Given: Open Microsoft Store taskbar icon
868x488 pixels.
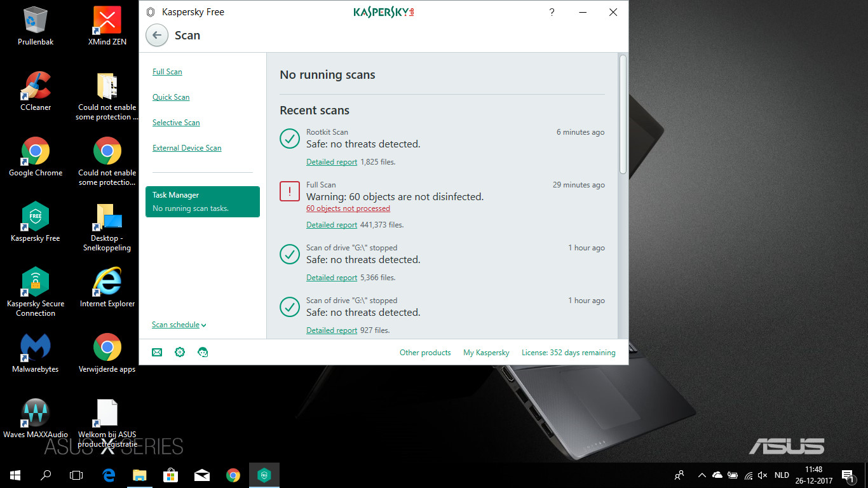Looking at the screenshot, I should pyautogui.click(x=170, y=475).
